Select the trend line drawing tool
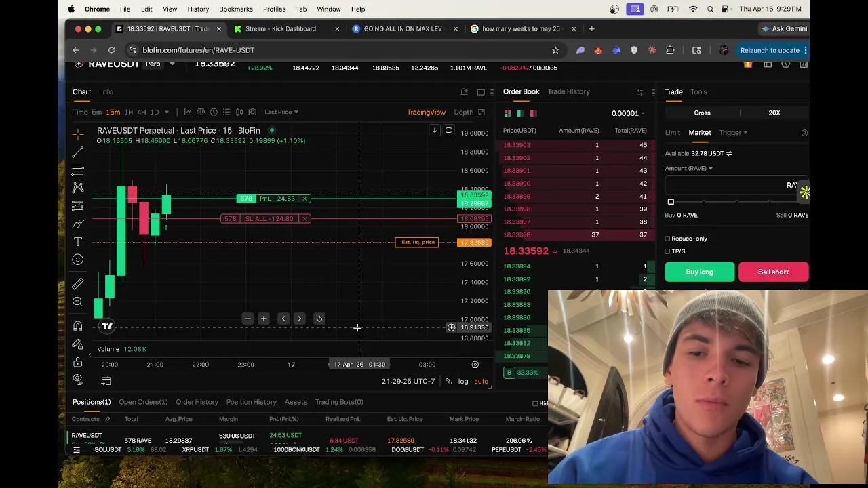The width and height of the screenshot is (868, 488). click(x=78, y=152)
